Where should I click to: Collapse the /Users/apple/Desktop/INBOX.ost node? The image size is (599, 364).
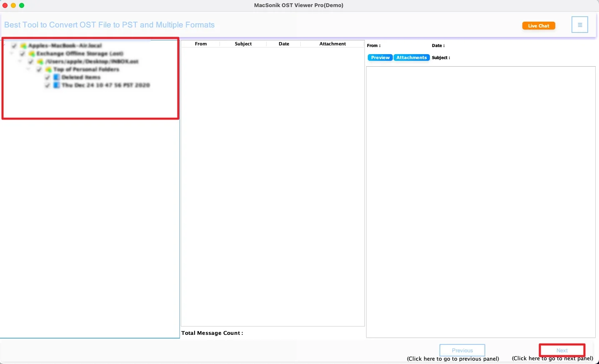pos(20,62)
